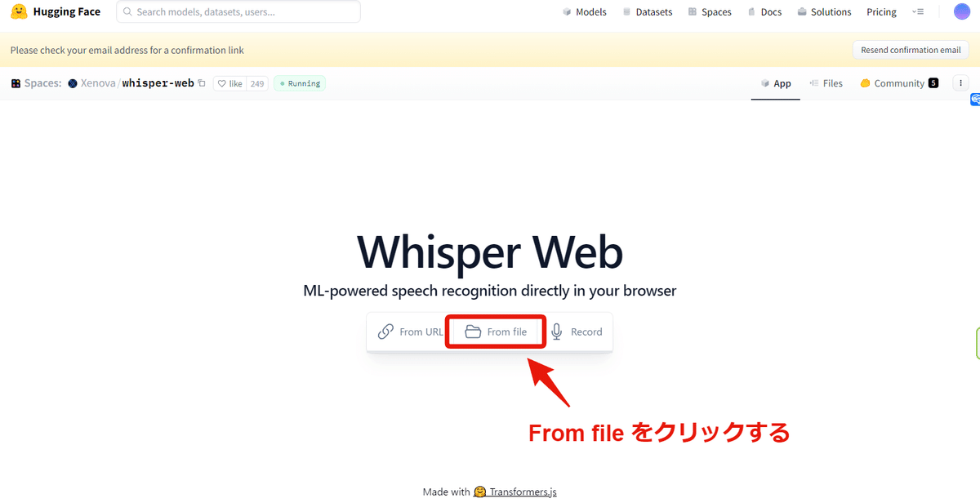
Task: Copy the Space name with the copy icon
Action: point(201,82)
